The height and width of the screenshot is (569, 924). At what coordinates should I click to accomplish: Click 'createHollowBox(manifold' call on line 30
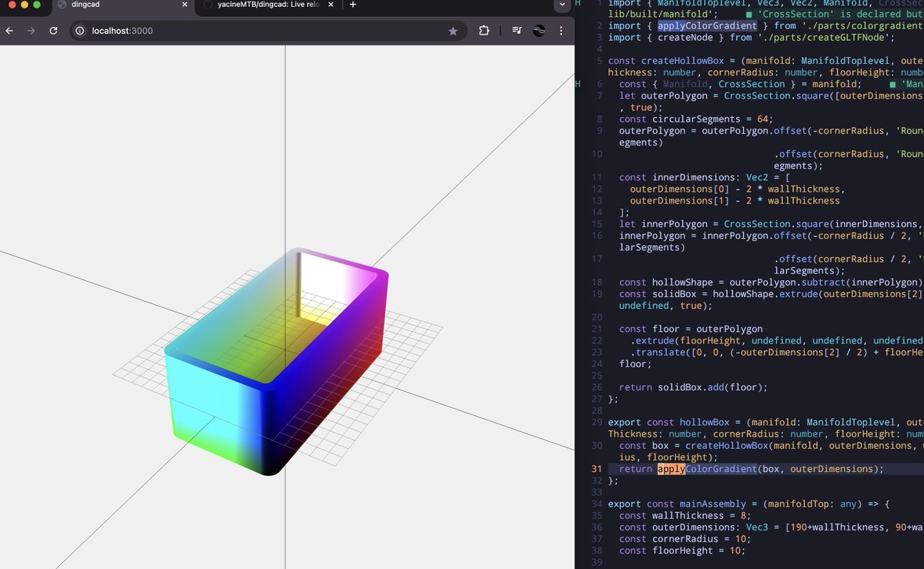click(x=718, y=446)
